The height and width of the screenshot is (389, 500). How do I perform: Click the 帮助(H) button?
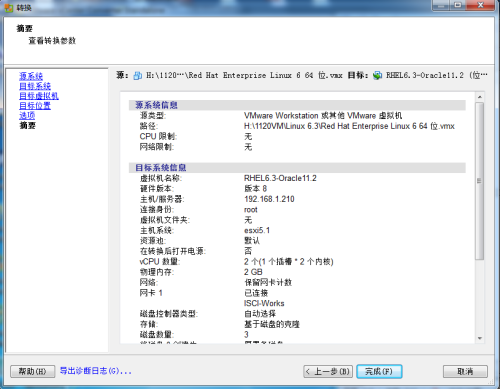point(33,371)
